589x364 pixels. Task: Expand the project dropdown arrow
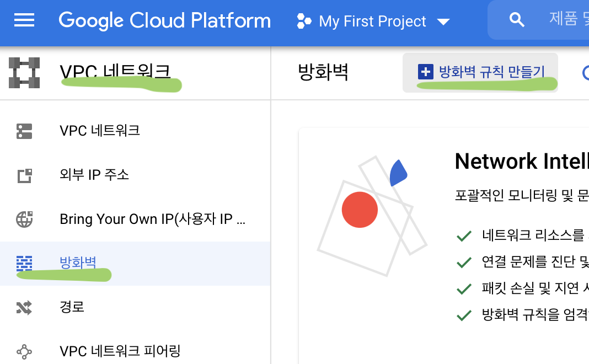pos(443,22)
